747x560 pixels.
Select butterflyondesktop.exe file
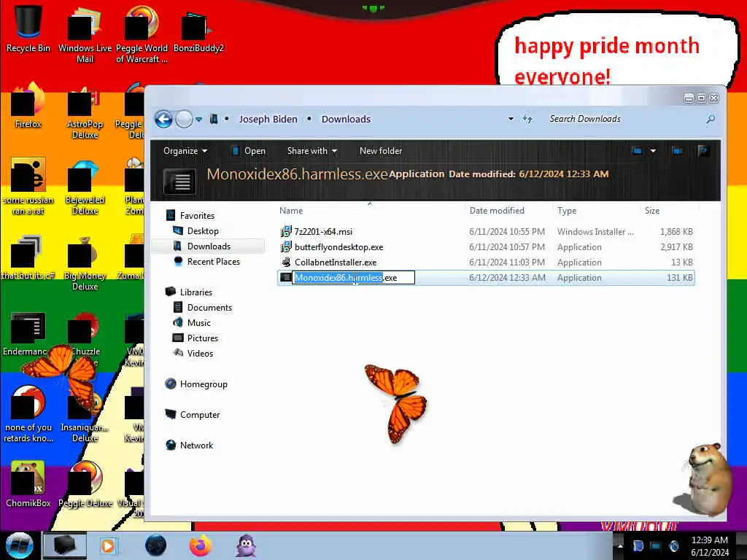[x=486, y=247]
